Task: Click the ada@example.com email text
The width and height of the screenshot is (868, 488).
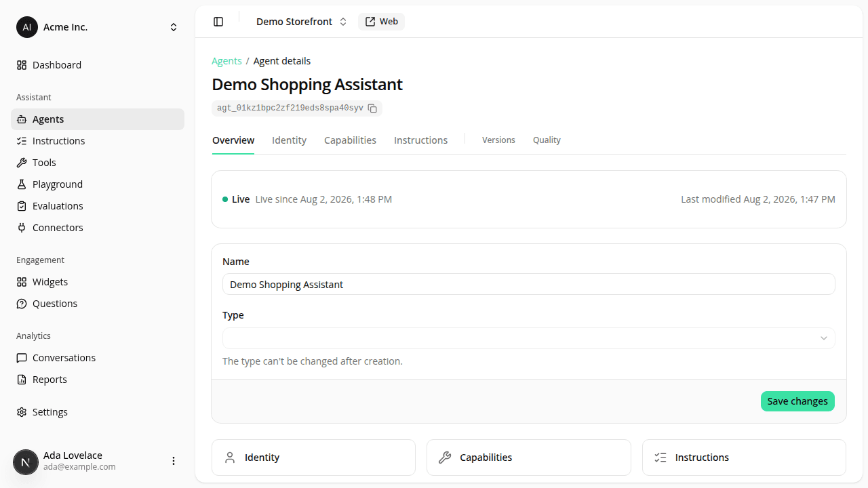Action: (79, 467)
